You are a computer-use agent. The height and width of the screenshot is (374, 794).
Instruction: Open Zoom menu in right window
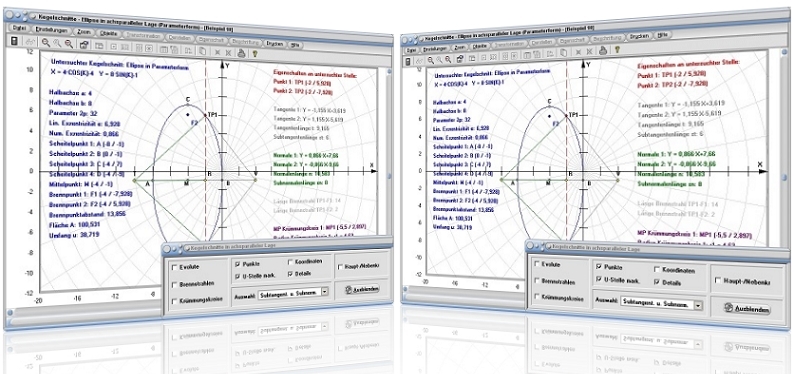460,47
